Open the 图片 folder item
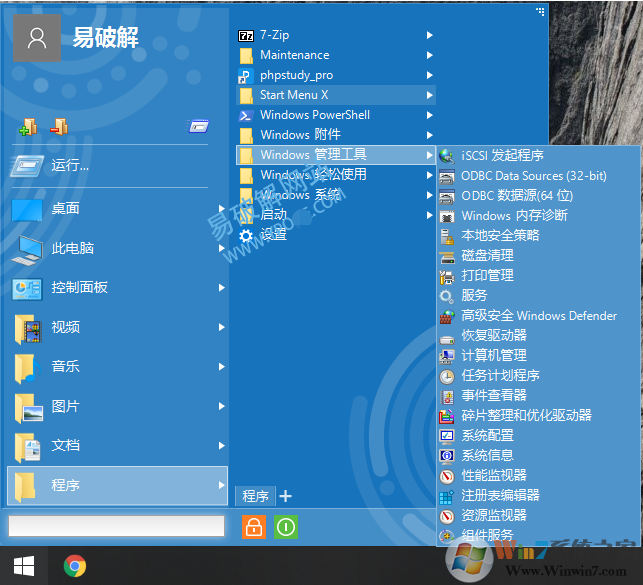 pos(118,406)
